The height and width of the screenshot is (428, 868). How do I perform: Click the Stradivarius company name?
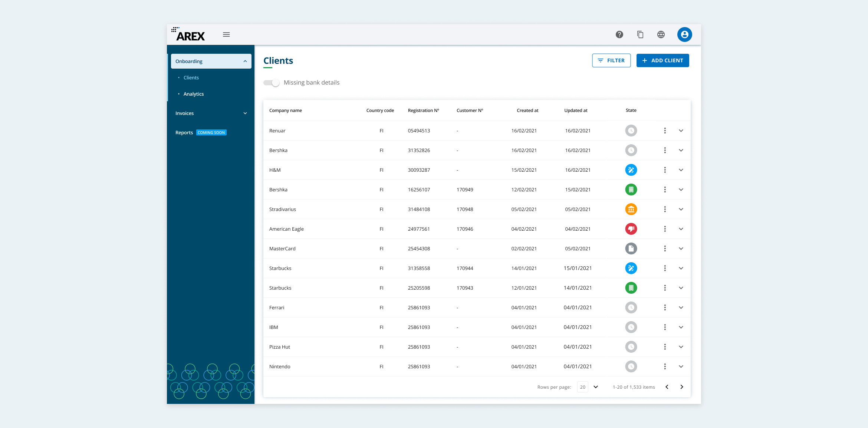(x=283, y=209)
